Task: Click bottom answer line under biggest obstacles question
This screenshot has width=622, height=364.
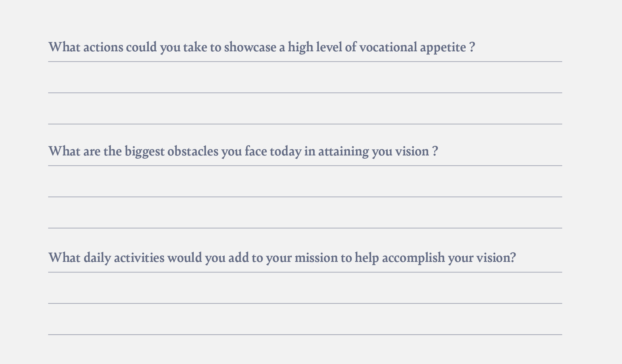Action: (305, 228)
